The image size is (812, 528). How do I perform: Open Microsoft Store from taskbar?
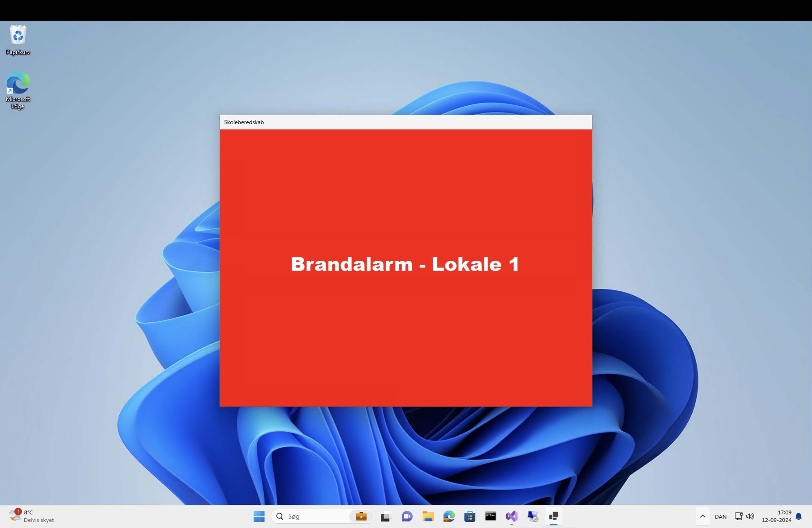[x=470, y=516]
